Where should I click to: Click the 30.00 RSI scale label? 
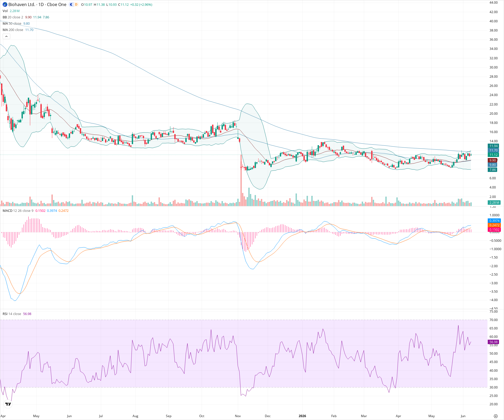click(x=493, y=387)
